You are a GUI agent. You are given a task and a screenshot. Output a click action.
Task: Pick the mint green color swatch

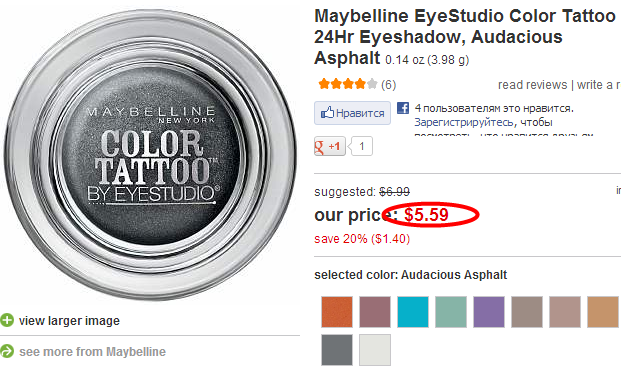[451, 312]
